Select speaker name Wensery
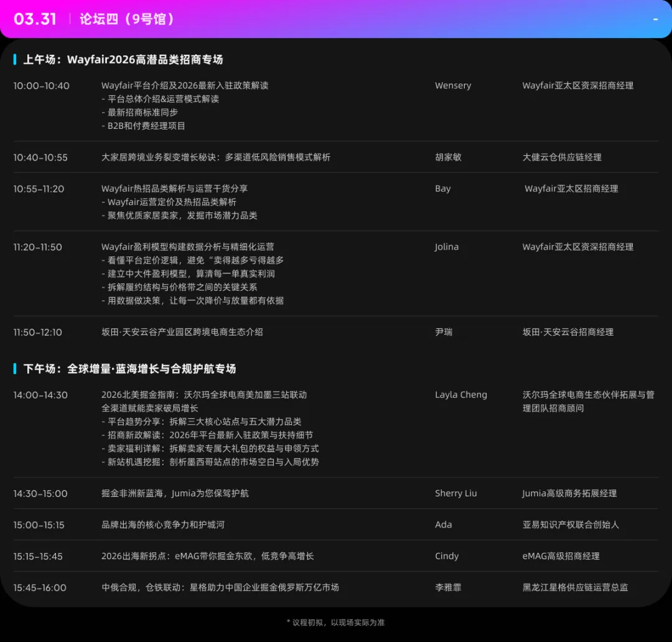Image resolution: width=672 pixels, height=642 pixels. pyautogui.click(x=453, y=85)
